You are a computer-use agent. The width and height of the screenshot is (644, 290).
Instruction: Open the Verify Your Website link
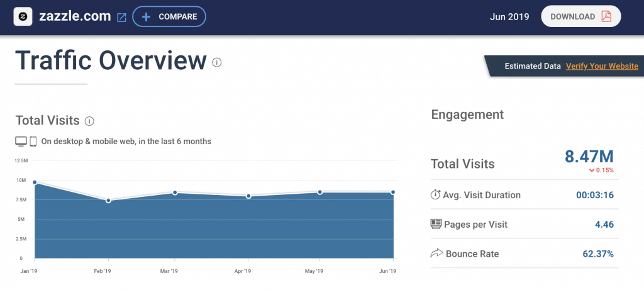tap(602, 66)
